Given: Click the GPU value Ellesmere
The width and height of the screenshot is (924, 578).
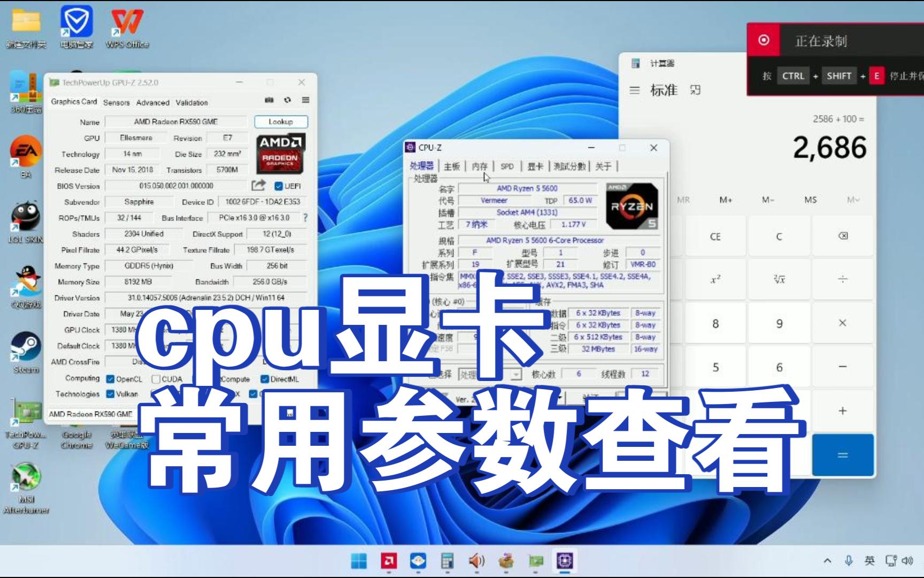Looking at the screenshot, I should pos(136,138).
